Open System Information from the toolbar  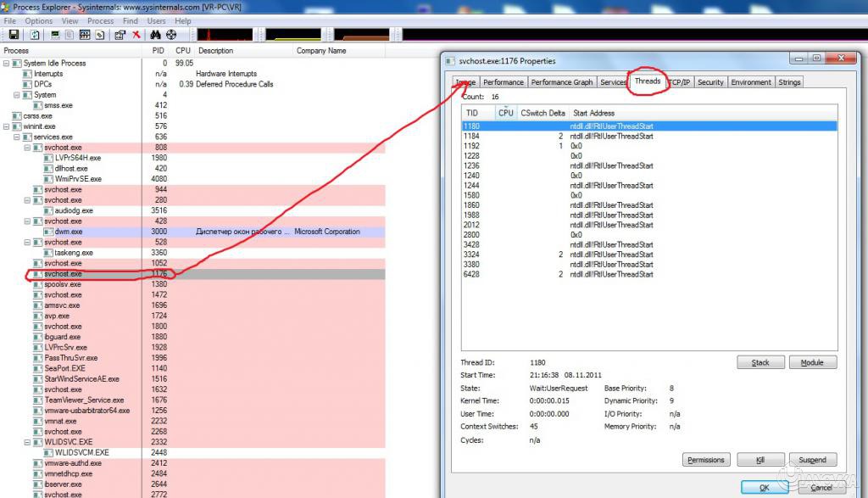(x=55, y=35)
